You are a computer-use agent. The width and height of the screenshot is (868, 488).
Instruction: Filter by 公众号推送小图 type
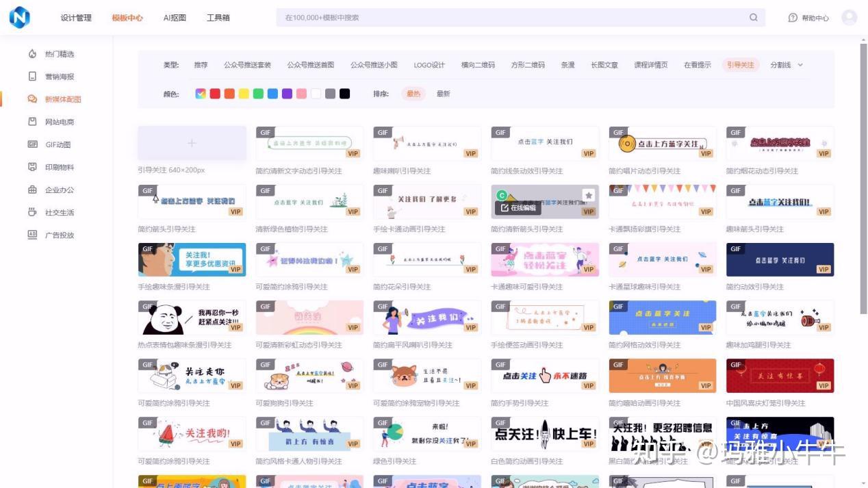[374, 65]
